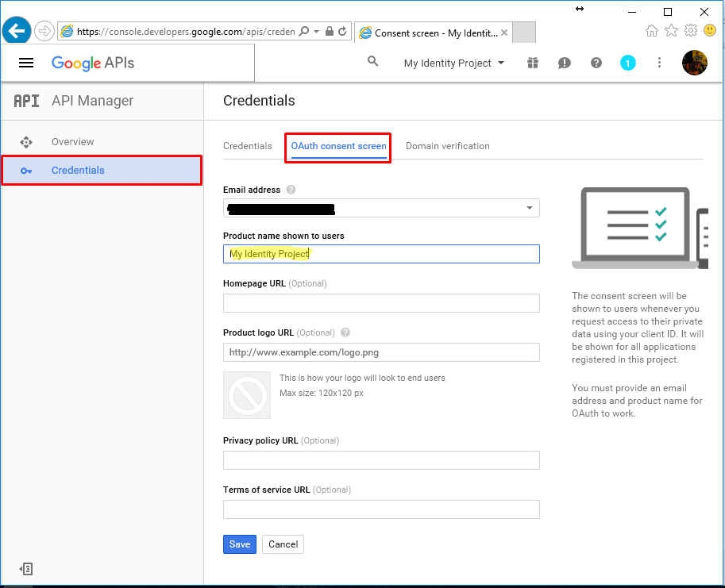Click the user account avatar
Image resolution: width=725 pixels, height=588 pixels.
coord(695,63)
